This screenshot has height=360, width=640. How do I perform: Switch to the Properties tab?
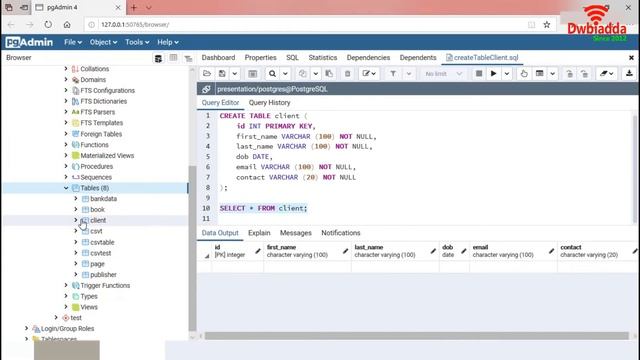pyautogui.click(x=260, y=58)
